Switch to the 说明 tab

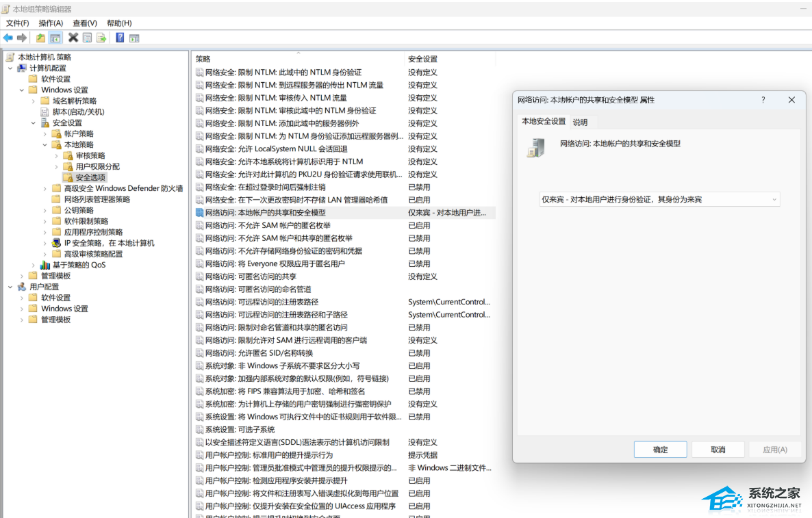[x=580, y=122]
